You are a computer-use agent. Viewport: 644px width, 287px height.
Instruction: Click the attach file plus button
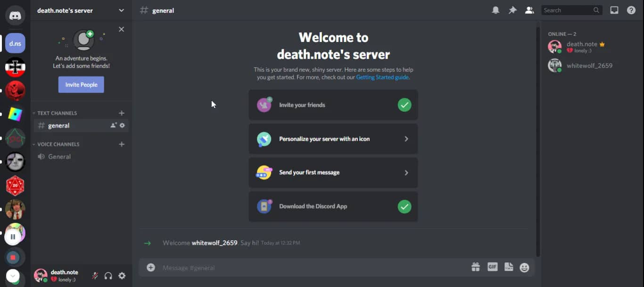click(151, 268)
